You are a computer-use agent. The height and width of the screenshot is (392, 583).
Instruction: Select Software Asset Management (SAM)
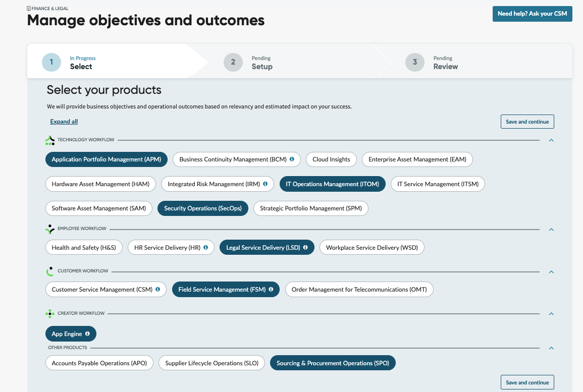[99, 208]
